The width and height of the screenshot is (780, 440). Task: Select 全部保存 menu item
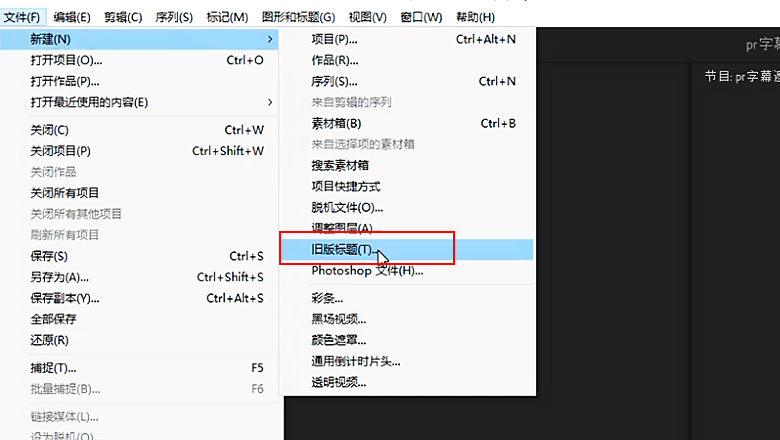tap(139, 319)
